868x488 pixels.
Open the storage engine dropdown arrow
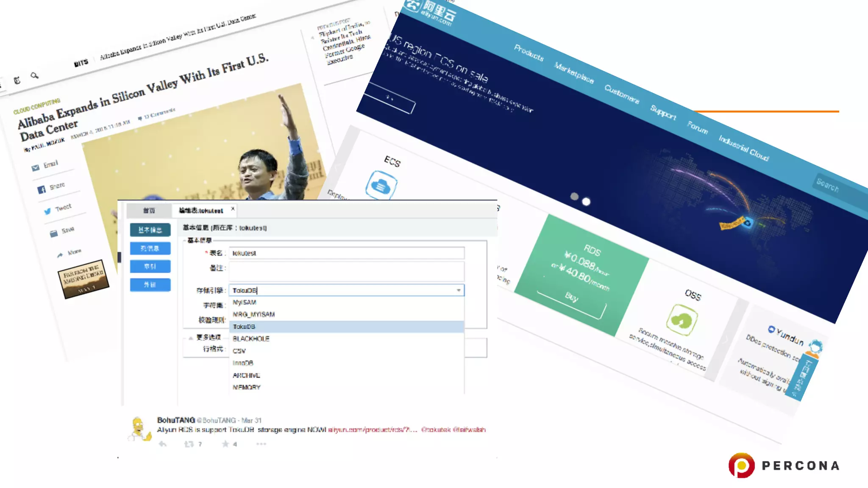coord(459,290)
